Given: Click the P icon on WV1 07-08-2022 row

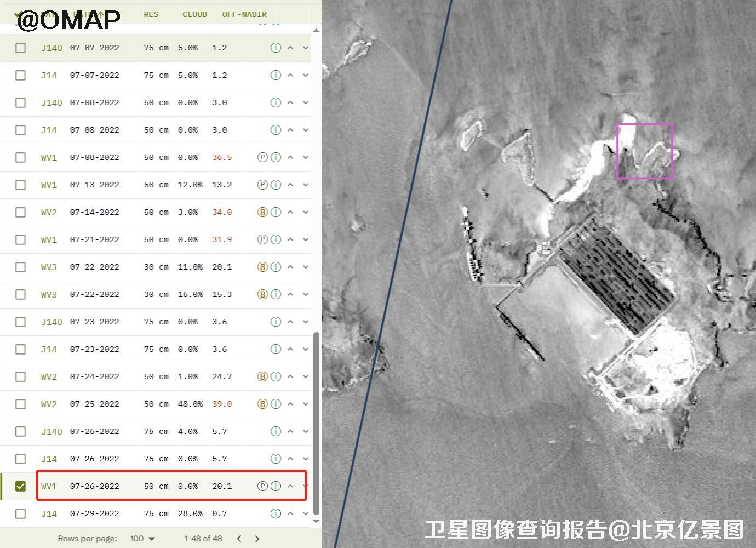Looking at the screenshot, I should (262, 157).
